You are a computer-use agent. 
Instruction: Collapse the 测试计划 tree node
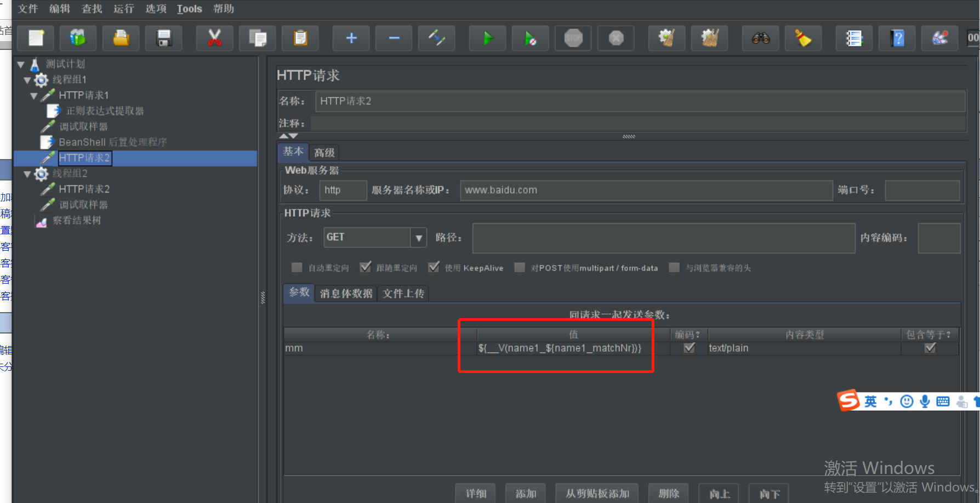[x=21, y=64]
